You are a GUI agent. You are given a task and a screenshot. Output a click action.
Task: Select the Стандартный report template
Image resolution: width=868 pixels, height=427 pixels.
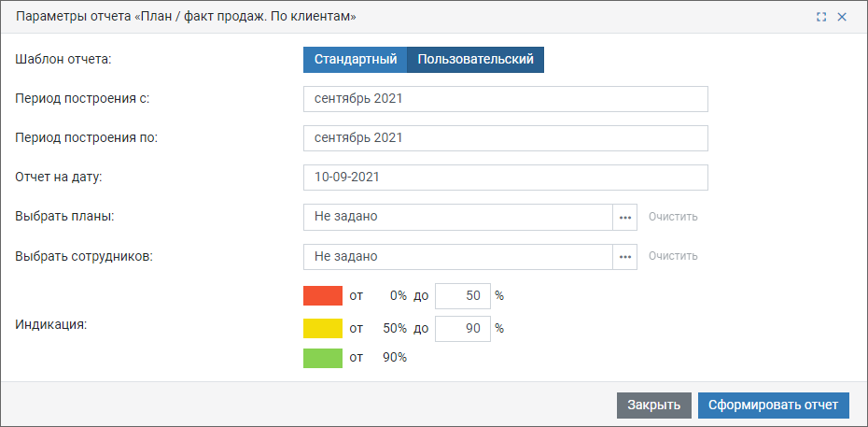355,60
